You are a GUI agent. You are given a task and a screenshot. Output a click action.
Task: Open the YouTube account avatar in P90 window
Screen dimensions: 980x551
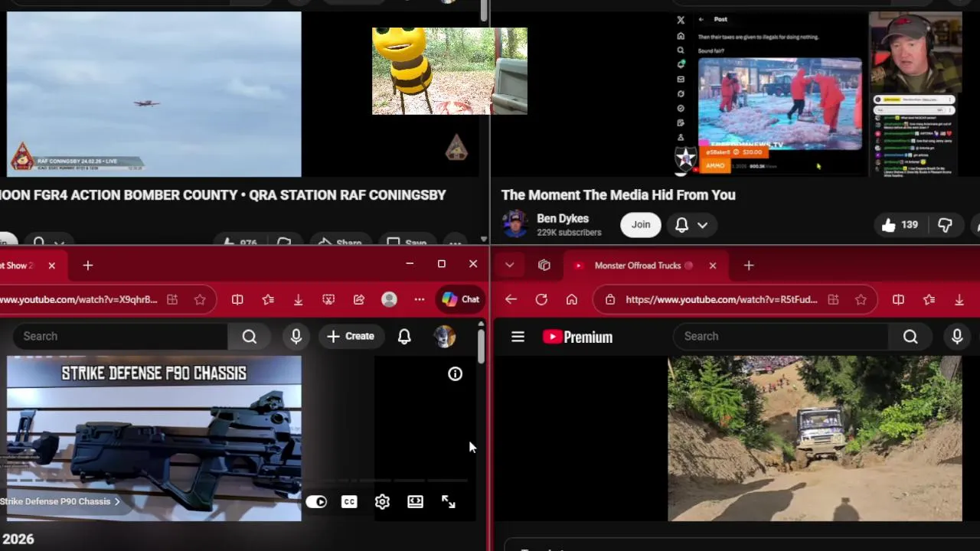[444, 336]
